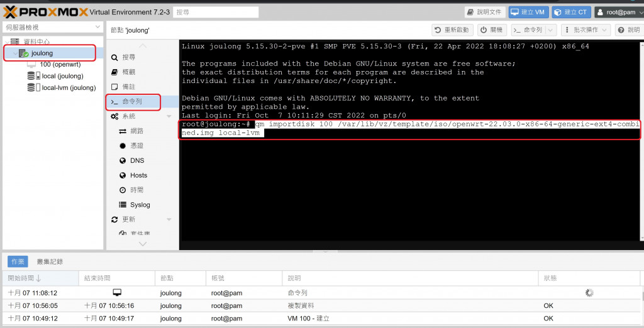644x328 pixels.
Task: Click the globe icon beside Hosts
Action: click(x=123, y=175)
